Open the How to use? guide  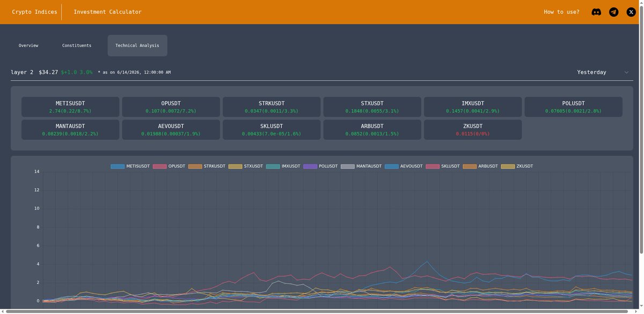[561, 12]
